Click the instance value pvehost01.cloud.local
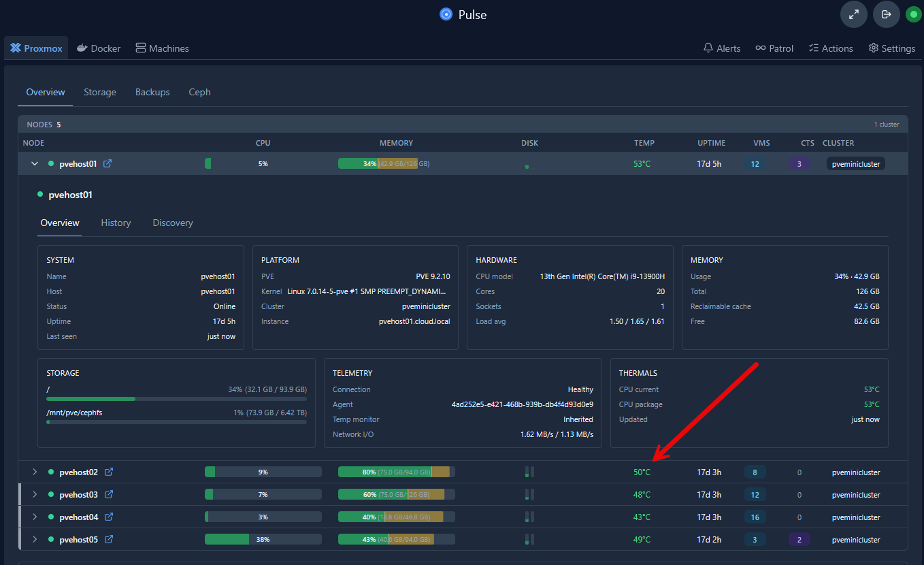 pyautogui.click(x=414, y=321)
